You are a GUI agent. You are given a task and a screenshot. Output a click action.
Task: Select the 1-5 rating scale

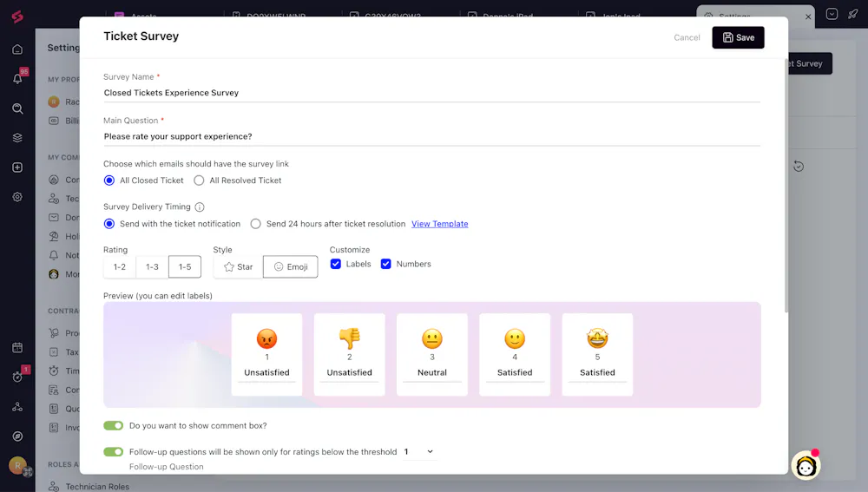185,266
